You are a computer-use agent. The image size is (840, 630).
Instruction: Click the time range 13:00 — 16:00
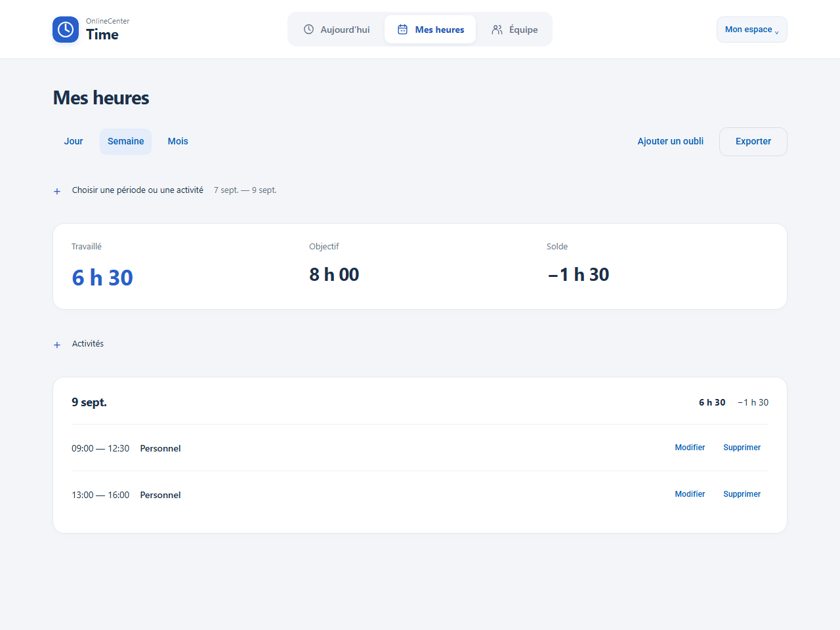tap(100, 495)
